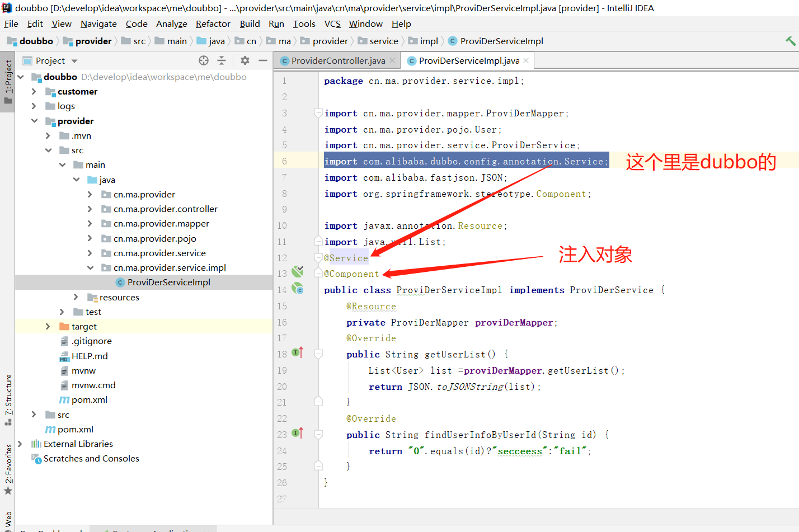The width and height of the screenshot is (799, 532).
Task: Select ProviDerServiceImpl in the project tree
Action: click(x=144, y=282)
